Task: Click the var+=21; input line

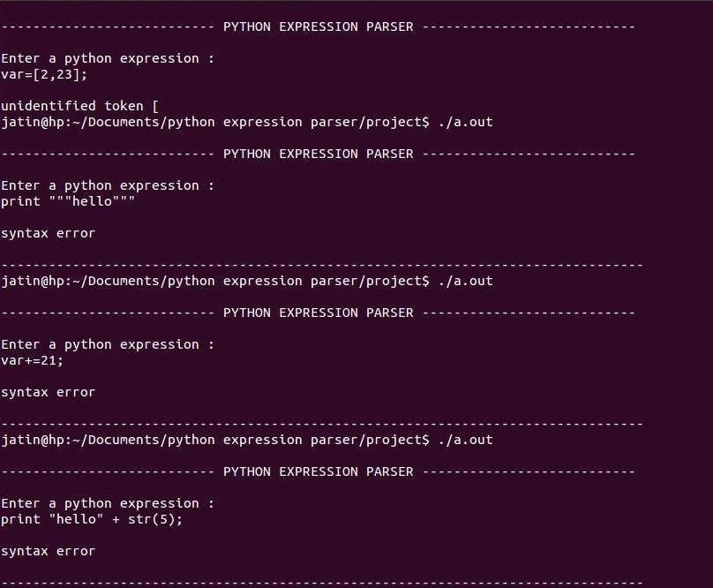Action: point(34,360)
